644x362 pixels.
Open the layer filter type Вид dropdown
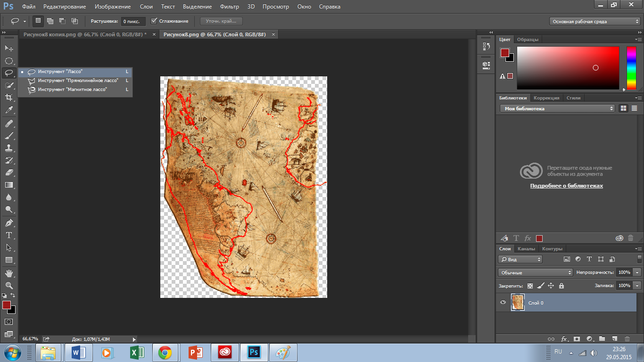pos(520,259)
